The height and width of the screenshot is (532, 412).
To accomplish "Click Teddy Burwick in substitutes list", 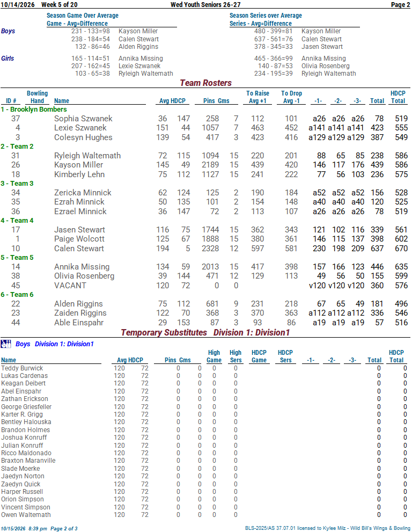I will 22,368.
